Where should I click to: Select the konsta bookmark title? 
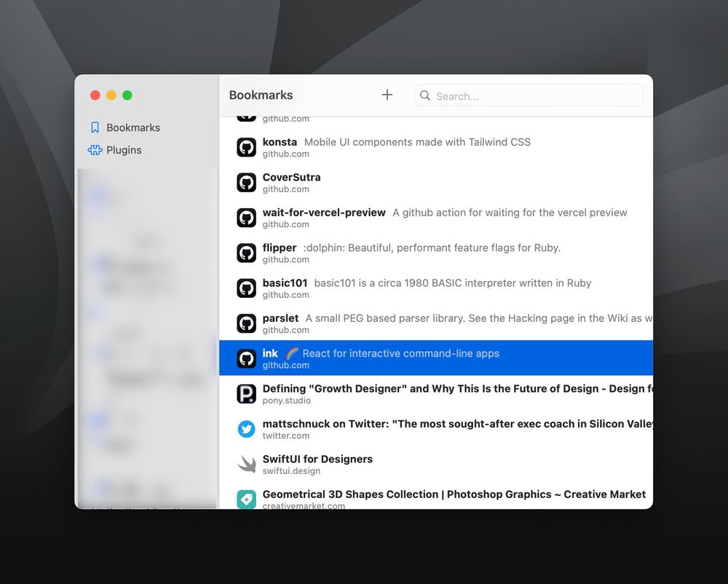(280, 142)
